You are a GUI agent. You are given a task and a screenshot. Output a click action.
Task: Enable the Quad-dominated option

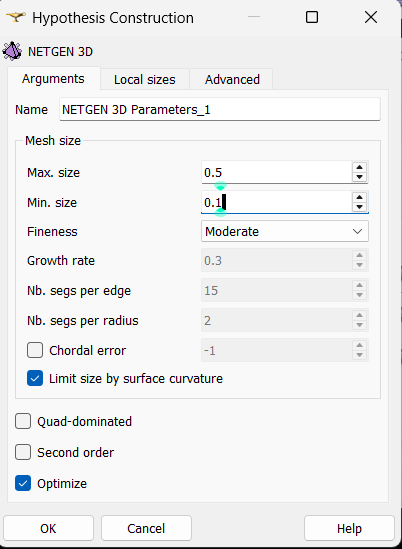click(x=23, y=421)
